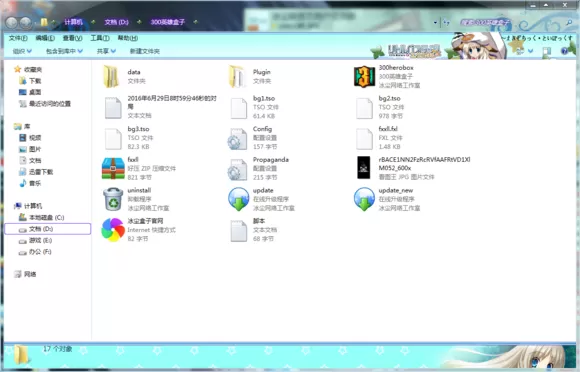Open the 音乐 library
580x372 pixels.
[x=31, y=183]
